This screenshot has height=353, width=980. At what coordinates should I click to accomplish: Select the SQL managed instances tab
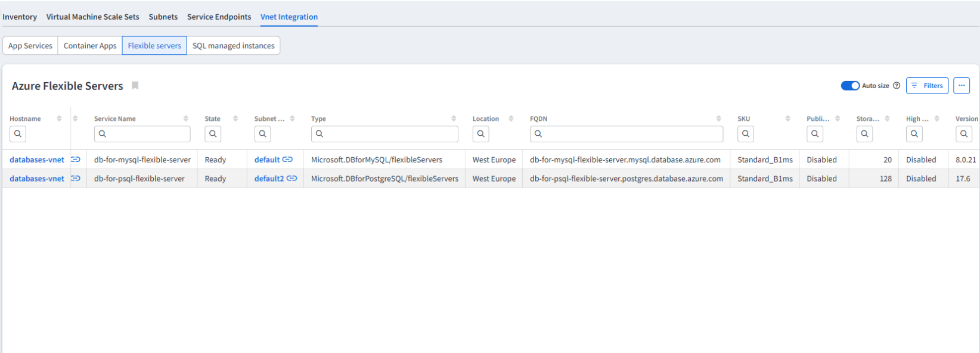click(x=233, y=46)
